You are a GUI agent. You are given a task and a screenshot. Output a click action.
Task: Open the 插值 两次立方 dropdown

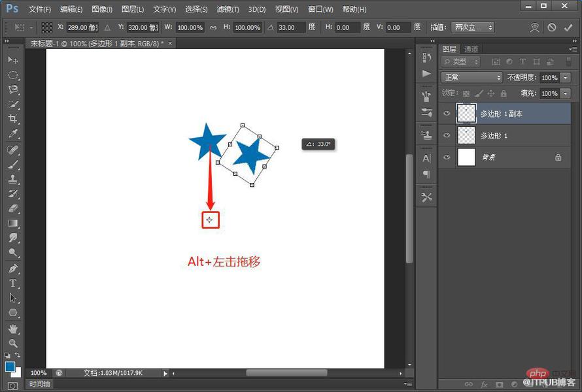pos(473,27)
